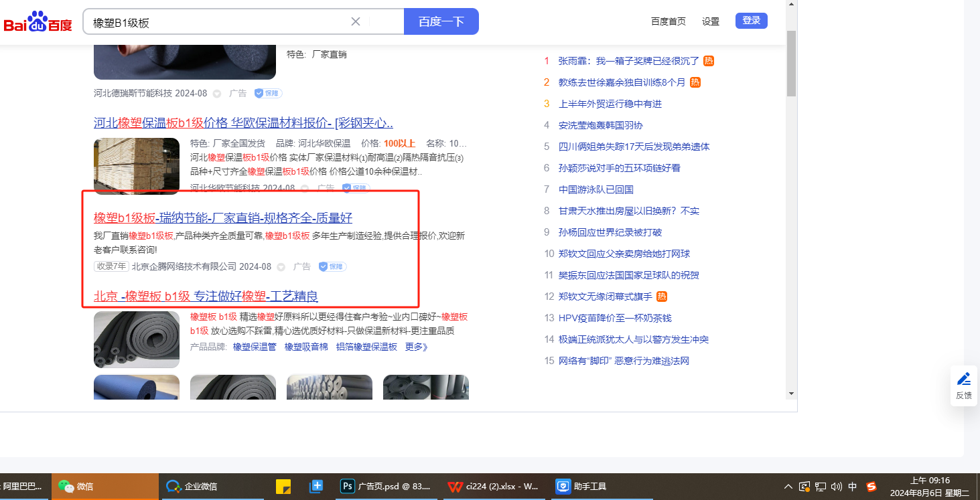Open hot search 教练去世徐嘉余独自训练8个月
980x500 pixels.
(622, 82)
